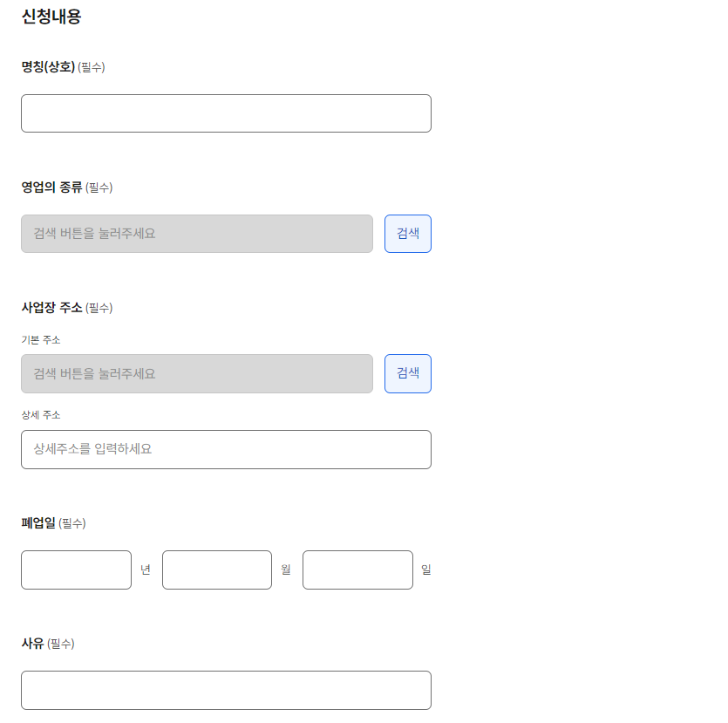The width and height of the screenshot is (728, 723).
Task: Click the 사유 field label
Action: tap(32, 644)
